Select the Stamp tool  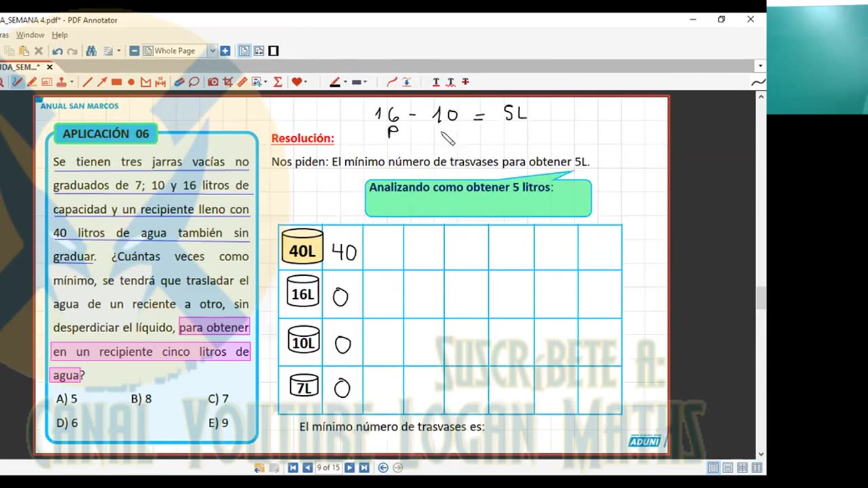pyautogui.click(x=61, y=82)
